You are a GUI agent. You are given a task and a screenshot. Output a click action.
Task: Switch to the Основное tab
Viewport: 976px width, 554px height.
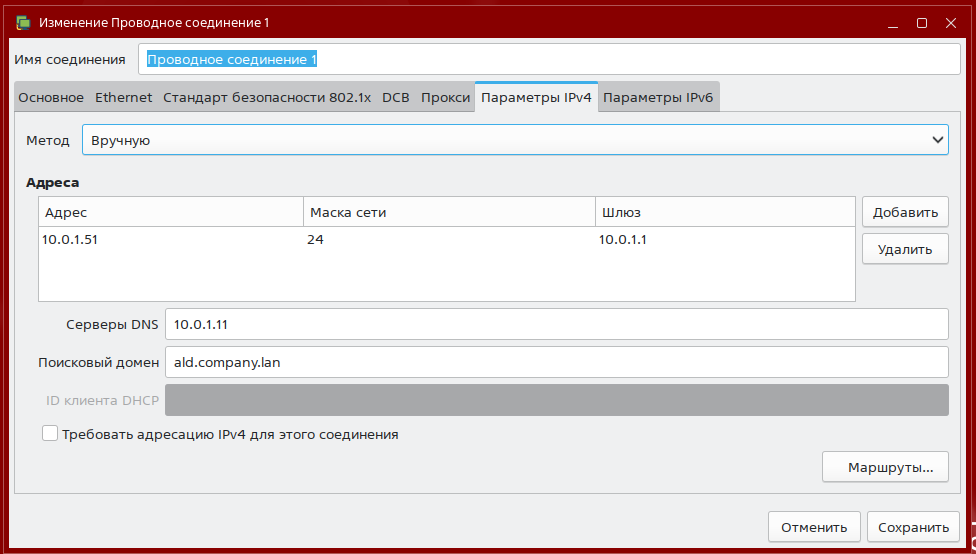click(51, 98)
